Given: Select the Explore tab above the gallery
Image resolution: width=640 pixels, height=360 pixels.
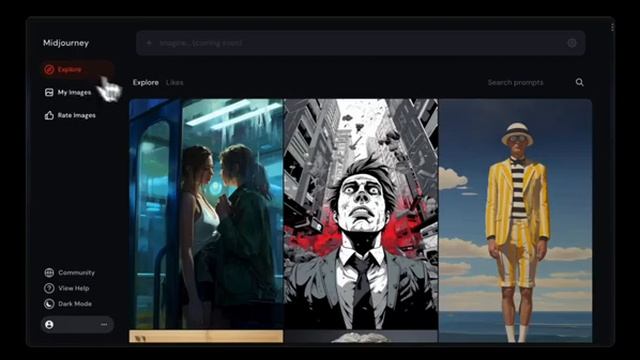Looking at the screenshot, I should point(146,82).
